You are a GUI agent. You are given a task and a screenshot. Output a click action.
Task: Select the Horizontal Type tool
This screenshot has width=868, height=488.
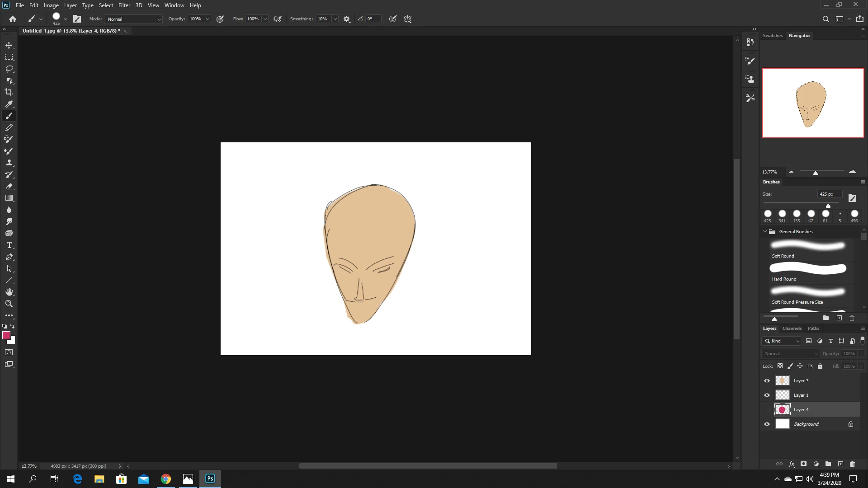pyautogui.click(x=9, y=245)
